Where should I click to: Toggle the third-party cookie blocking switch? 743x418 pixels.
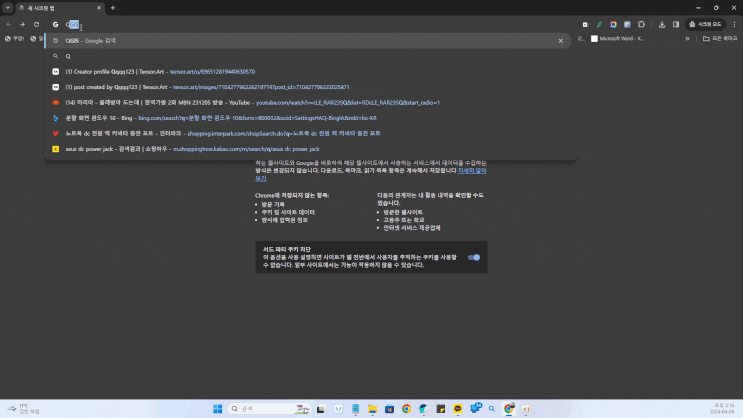(474, 257)
